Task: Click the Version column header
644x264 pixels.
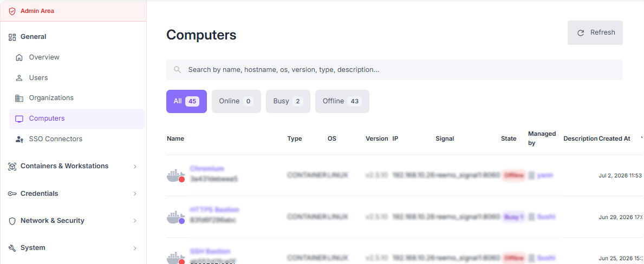Action: coord(376,138)
